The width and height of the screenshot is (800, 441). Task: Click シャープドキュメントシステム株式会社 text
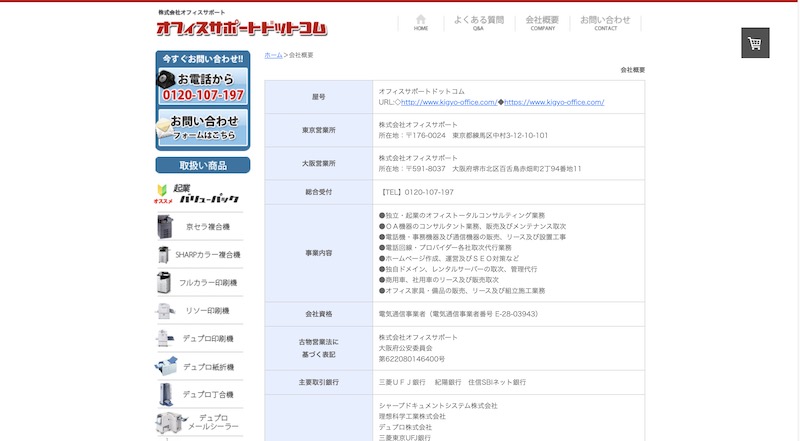click(438, 406)
